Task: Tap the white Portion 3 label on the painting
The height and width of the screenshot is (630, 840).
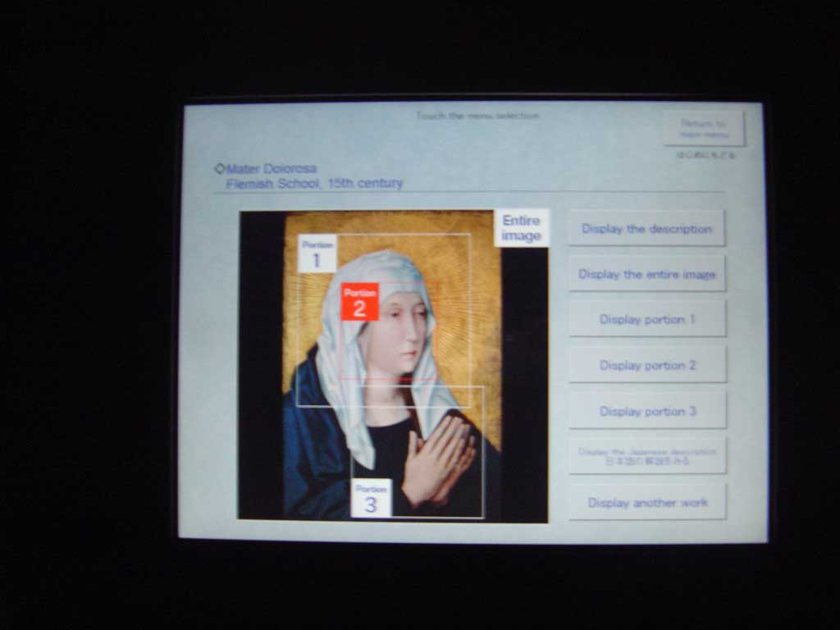Action: (371, 498)
